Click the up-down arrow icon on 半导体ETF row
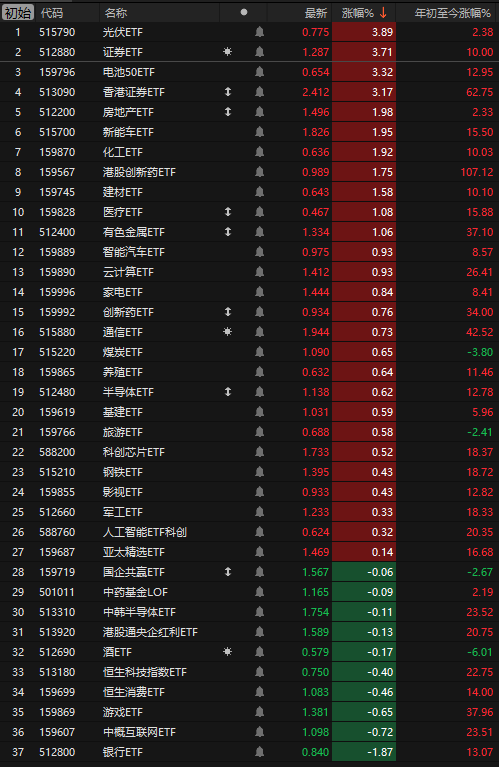 227,392
